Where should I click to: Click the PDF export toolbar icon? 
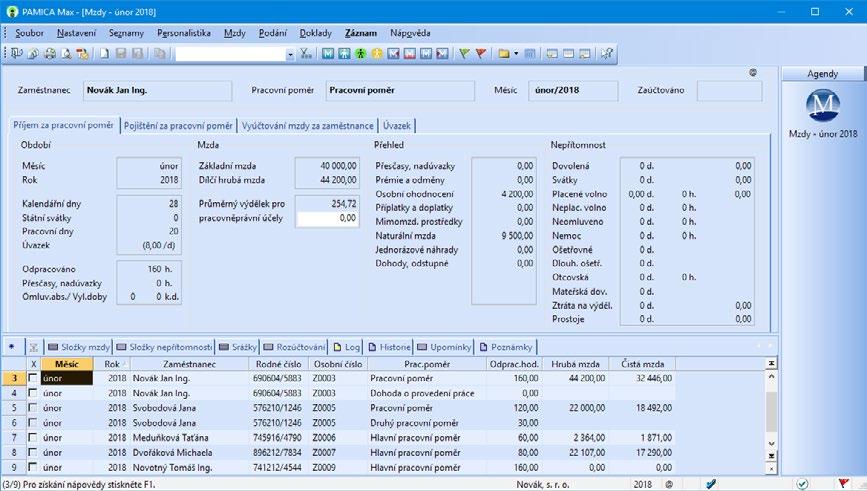(83, 54)
